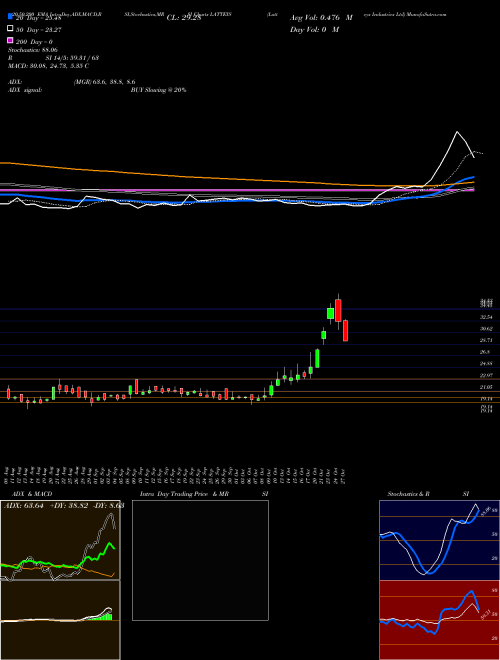Select the '50 Day = 23.27' legend text

[39, 30]
